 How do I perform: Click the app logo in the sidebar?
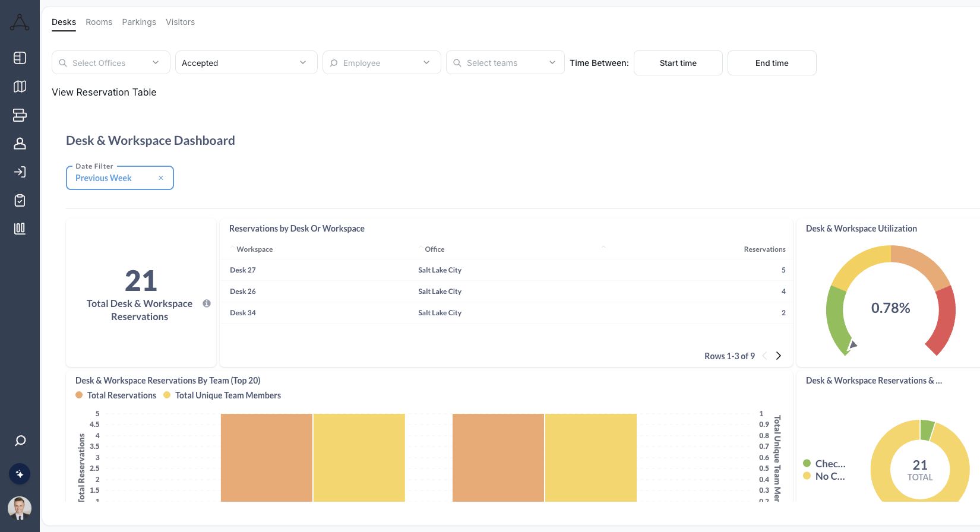pos(20,23)
